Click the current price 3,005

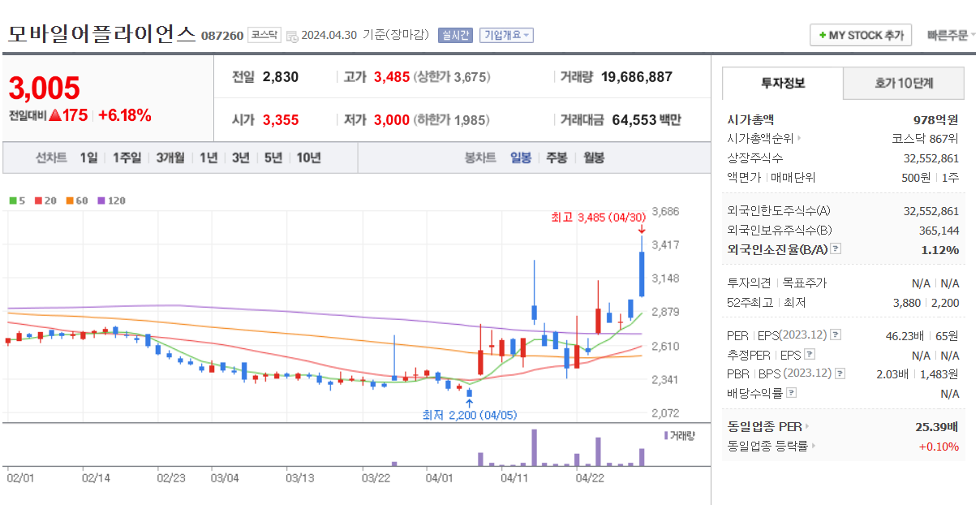45,88
